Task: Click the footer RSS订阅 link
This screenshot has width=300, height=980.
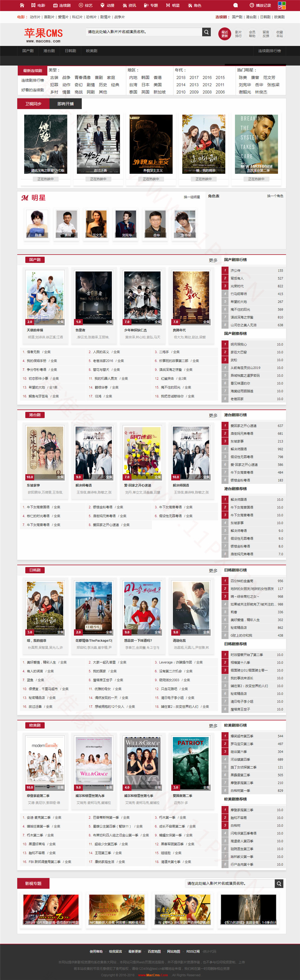Action: click(193, 951)
